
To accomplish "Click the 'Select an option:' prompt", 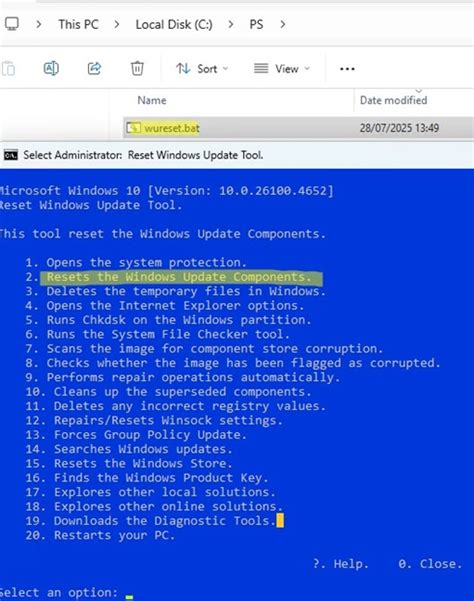I will [59, 593].
